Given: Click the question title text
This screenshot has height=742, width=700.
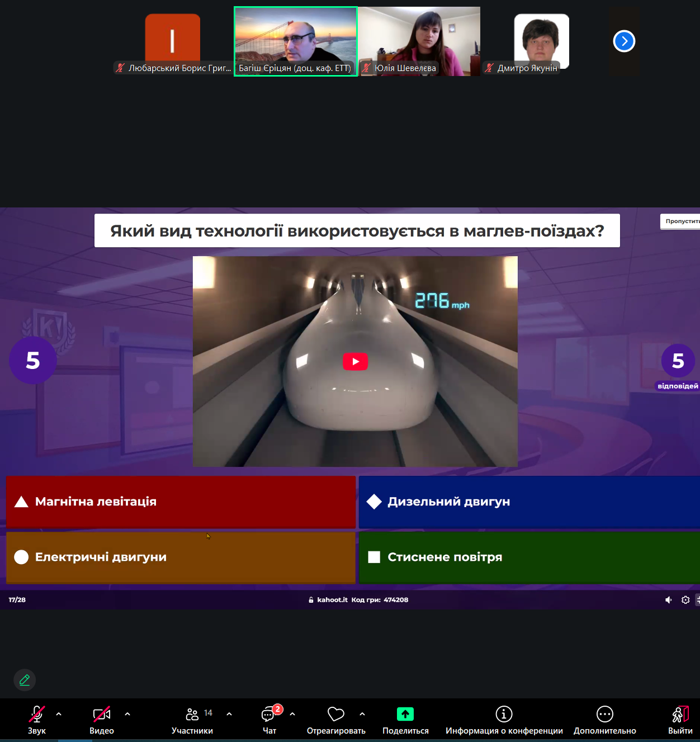Looking at the screenshot, I should [x=357, y=230].
